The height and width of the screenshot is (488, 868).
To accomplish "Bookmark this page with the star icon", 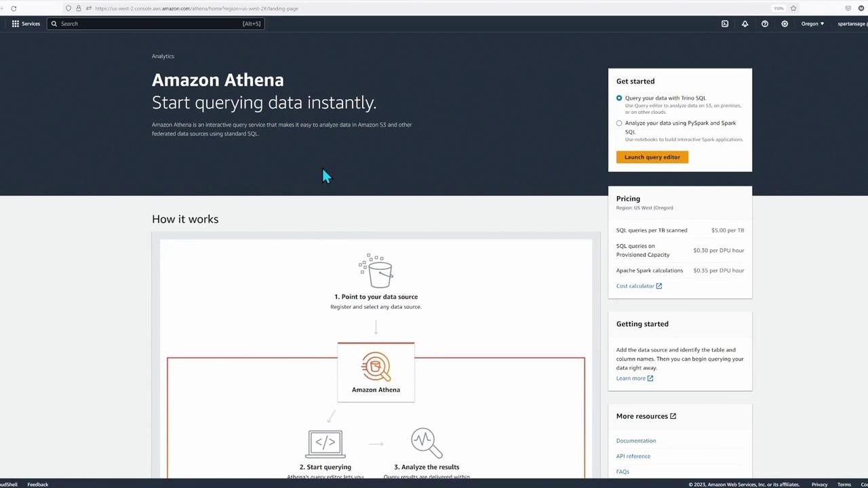I will point(793,8).
